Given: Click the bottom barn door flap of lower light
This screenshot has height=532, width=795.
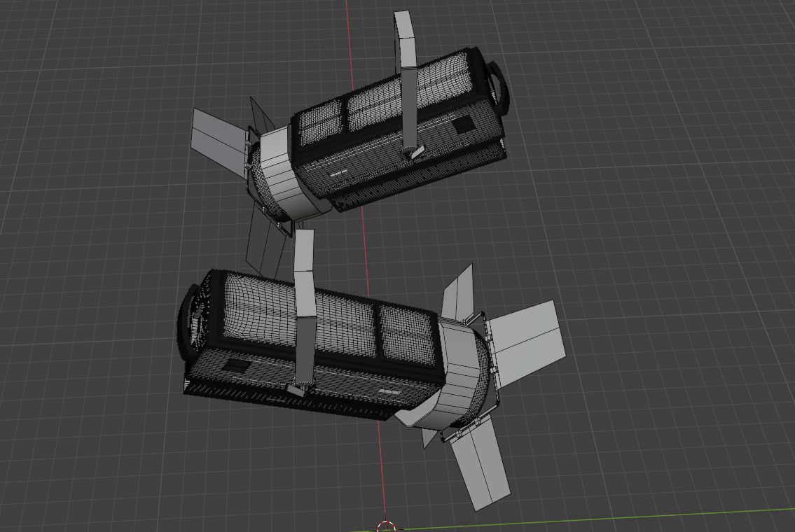Looking at the screenshot, I should point(479,463).
